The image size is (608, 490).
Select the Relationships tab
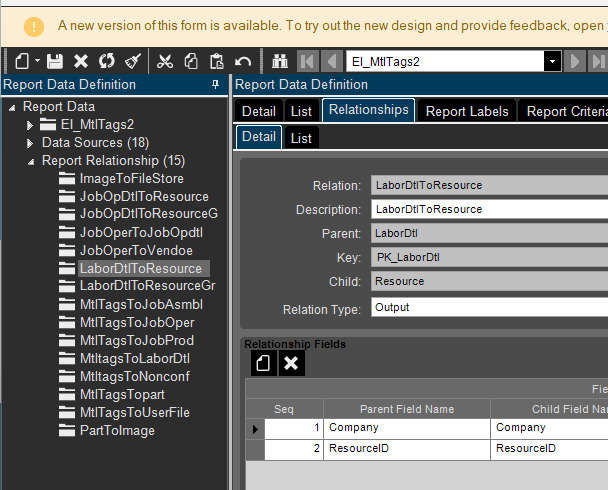pos(369,110)
